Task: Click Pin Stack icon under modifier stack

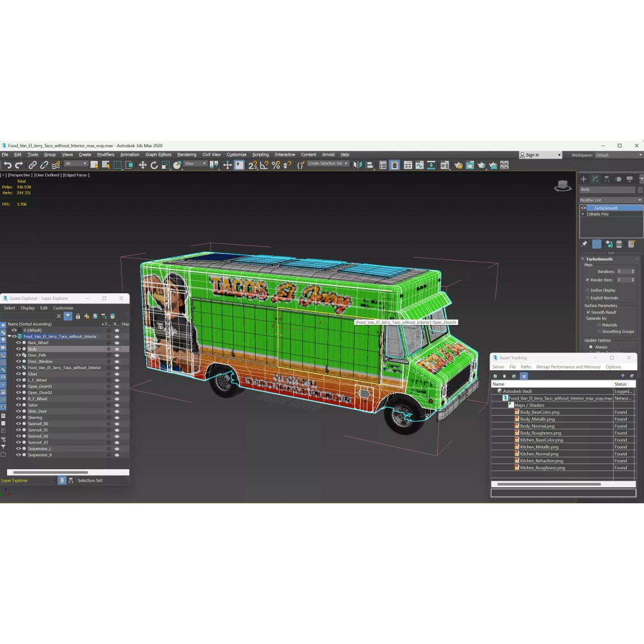Action: 584,244
